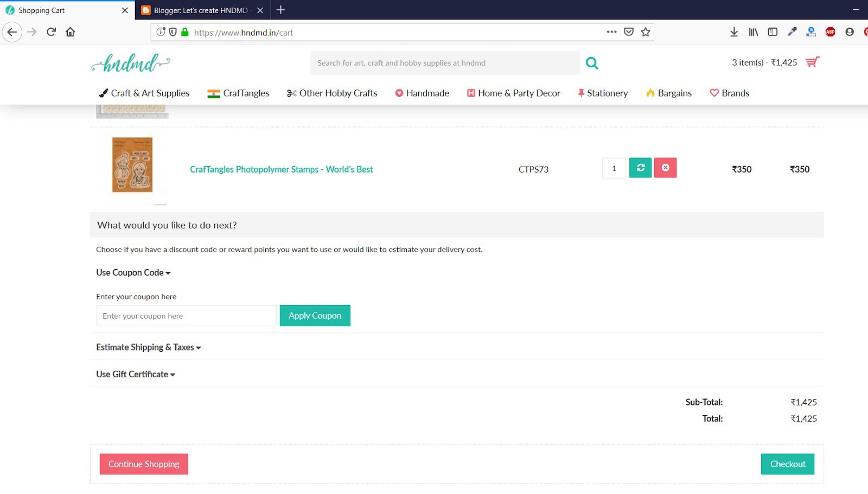Focus the site search box
The width and height of the screenshot is (868, 494).
pyautogui.click(x=445, y=63)
